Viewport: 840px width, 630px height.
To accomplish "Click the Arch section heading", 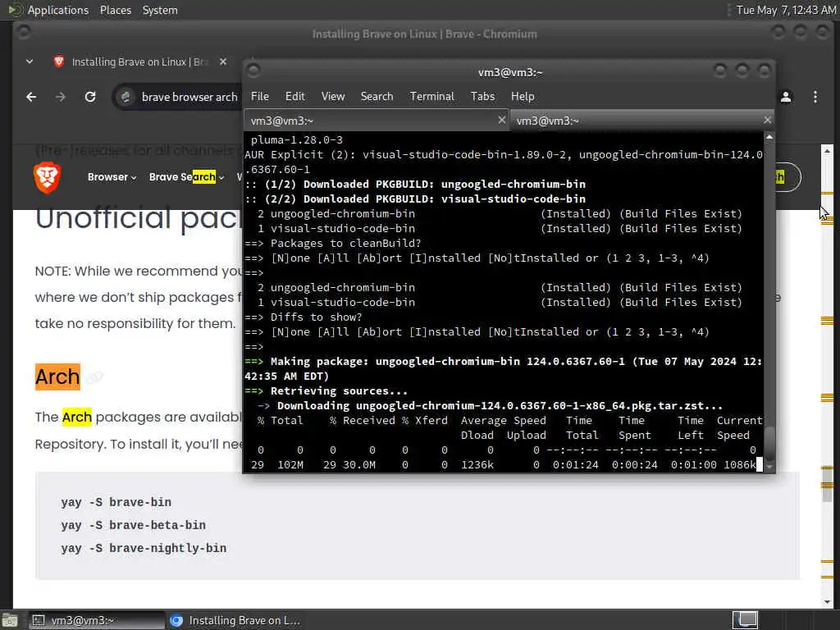I will 57,377.
